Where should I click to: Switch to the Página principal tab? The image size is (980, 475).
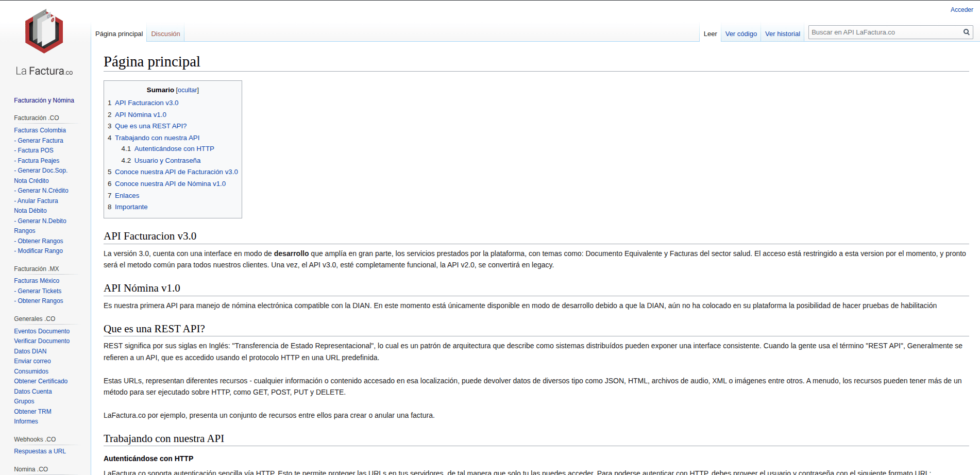(x=119, y=34)
